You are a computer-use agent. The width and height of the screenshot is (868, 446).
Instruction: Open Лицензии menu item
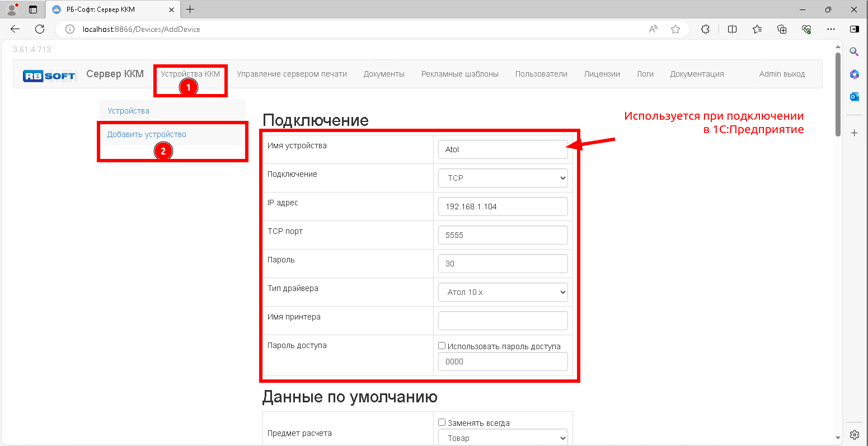point(602,74)
